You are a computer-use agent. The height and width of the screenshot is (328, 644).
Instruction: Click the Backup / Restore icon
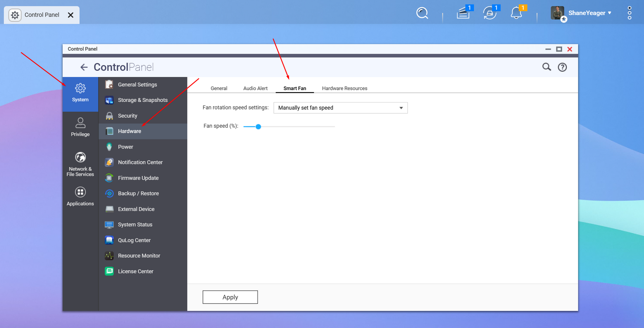(x=109, y=193)
